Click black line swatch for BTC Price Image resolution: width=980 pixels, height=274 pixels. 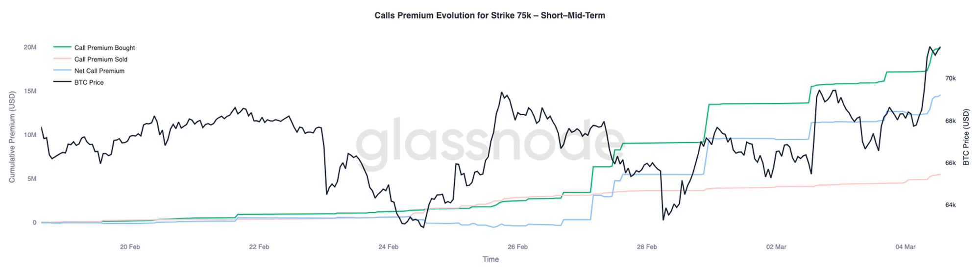tap(62, 82)
